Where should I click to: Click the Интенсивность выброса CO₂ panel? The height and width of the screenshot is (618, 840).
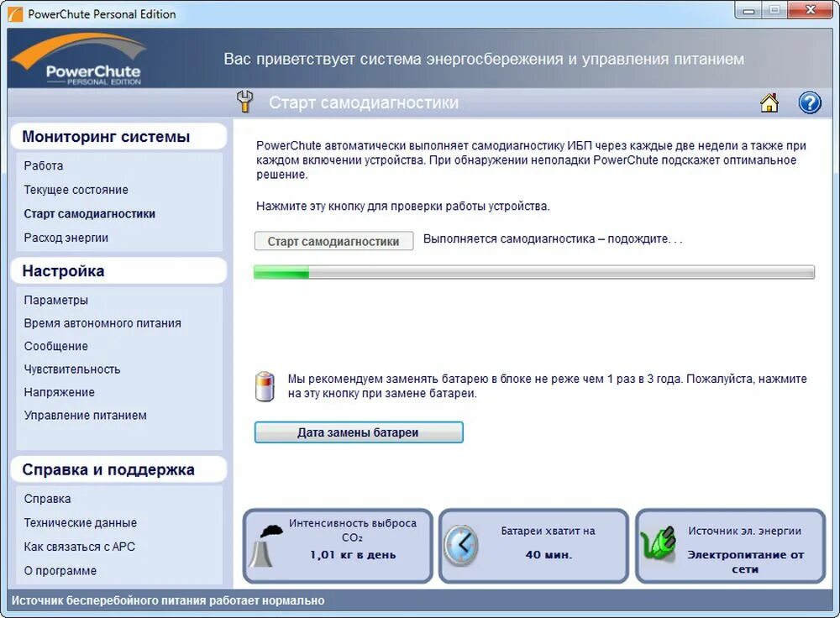click(338, 546)
